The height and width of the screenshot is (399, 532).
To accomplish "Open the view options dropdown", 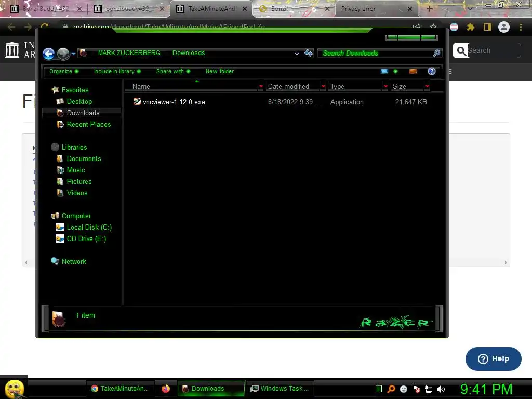I will point(395,71).
